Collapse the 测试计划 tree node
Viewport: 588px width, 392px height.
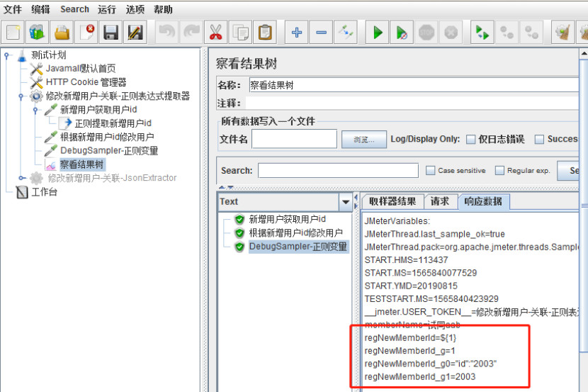pos(6,55)
